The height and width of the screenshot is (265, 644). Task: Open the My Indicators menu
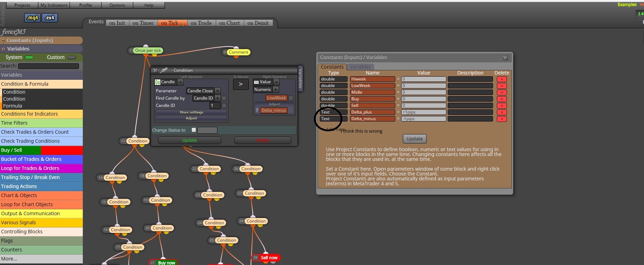coord(54,5)
